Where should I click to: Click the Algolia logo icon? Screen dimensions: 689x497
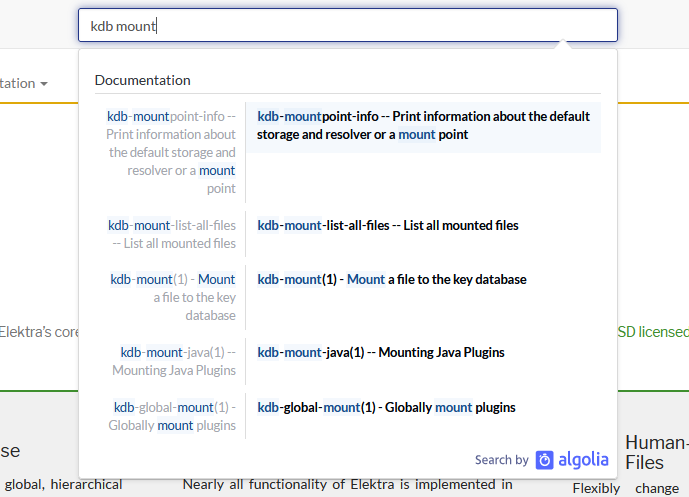tap(544, 460)
